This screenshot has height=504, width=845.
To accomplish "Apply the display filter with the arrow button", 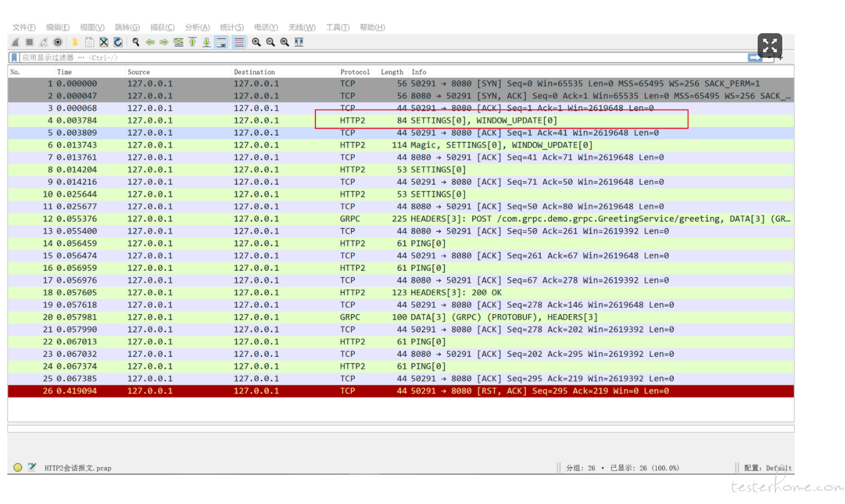I will point(755,58).
